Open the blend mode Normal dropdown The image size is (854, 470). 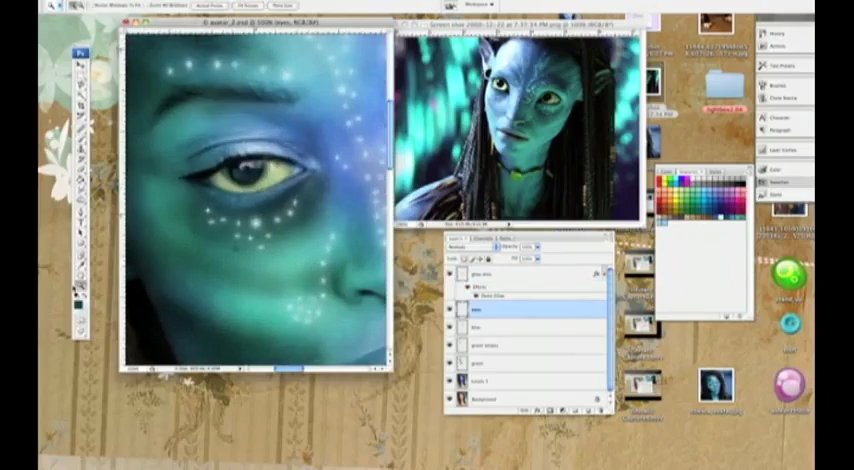(473, 247)
